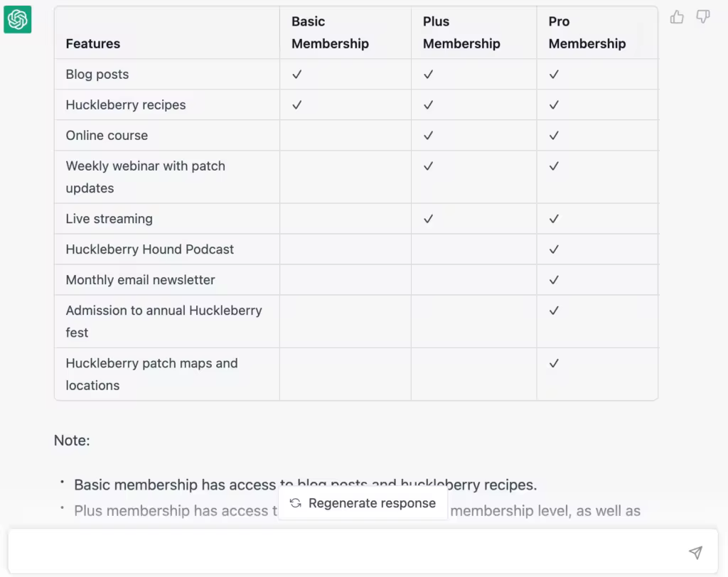This screenshot has height=577, width=728.
Task: Click the Huckleberry recipes row label
Action: (126, 105)
